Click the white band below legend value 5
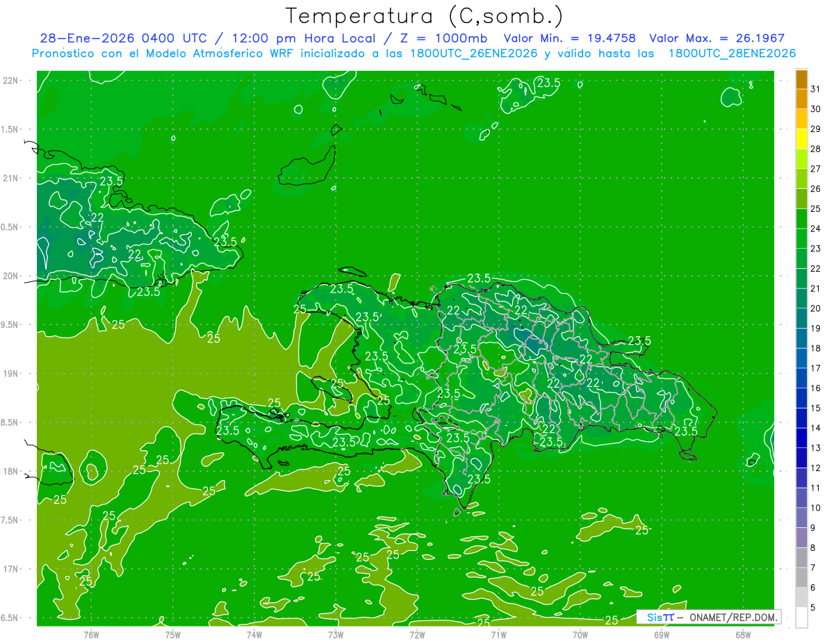 pos(801,617)
